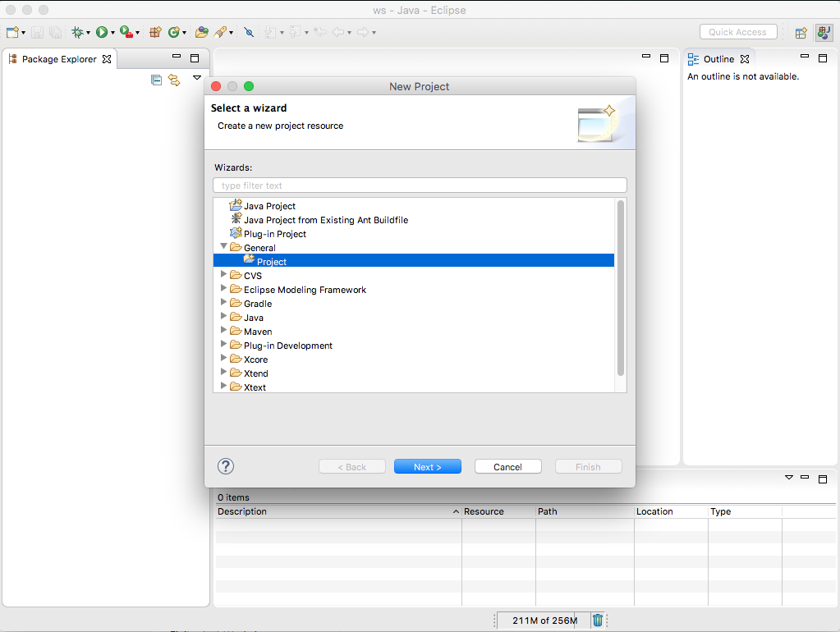Image resolution: width=840 pixels, height=632 pixels.
Task: Click the Next > button
Action: point(428,466)
